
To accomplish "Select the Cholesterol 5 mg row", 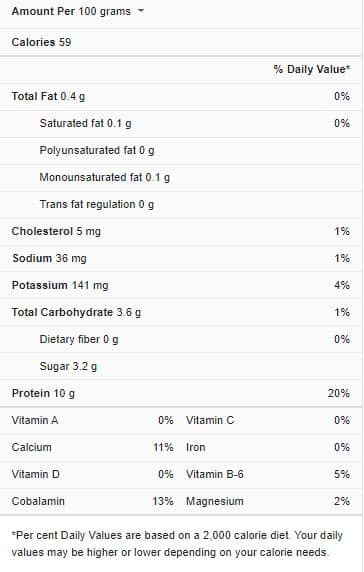I will [x=181, y=231].
